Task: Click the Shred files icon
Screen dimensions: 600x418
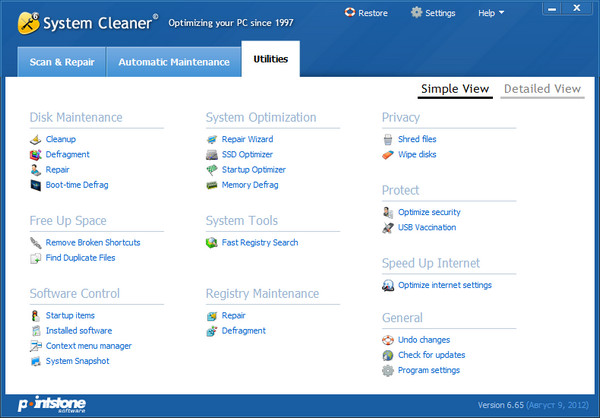Action: click(x=388, y=139)
